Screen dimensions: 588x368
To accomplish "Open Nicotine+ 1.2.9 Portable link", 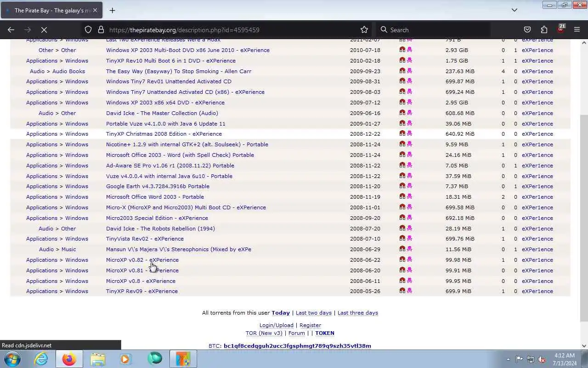I will (187, 144).
